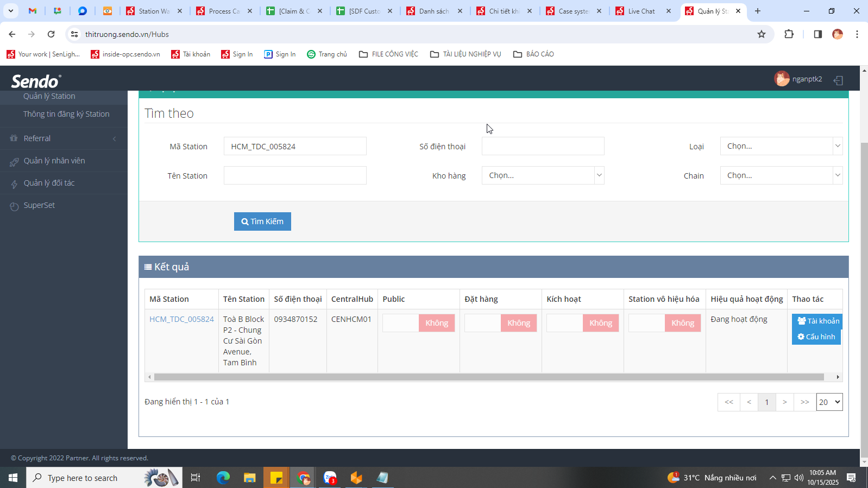Go to the next results page
This screenshot has height=488, width=868.
pyautogui.click(x=784, y=402)
